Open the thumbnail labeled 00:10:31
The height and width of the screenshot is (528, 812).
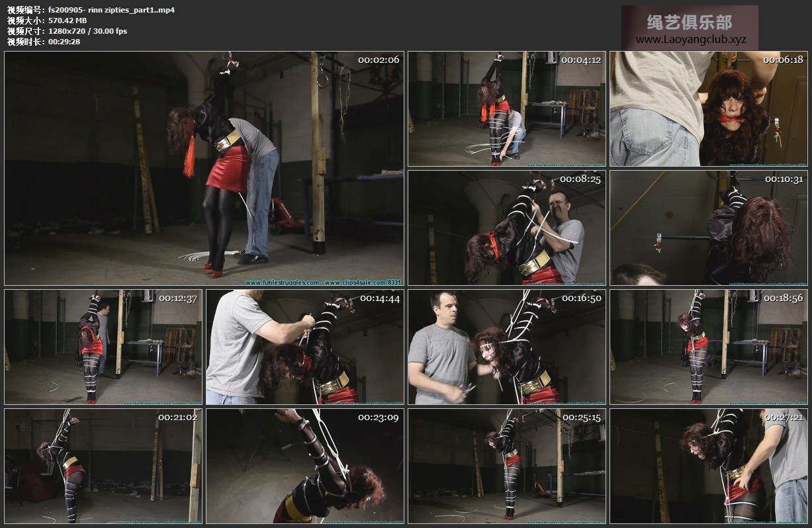tap(708, 228)
